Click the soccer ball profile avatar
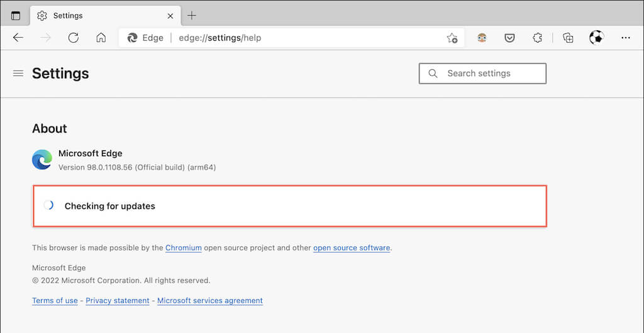Viewport: 644px width, 333px height. tap(596, 38)
